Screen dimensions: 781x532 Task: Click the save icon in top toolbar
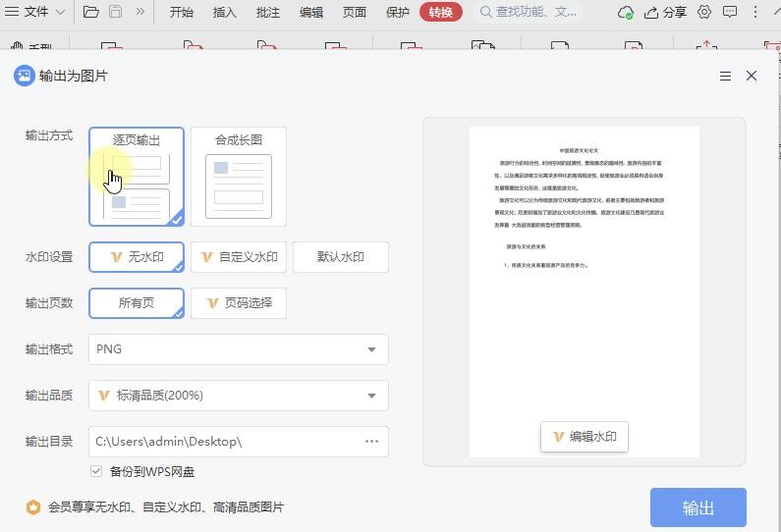click(116, 13)
